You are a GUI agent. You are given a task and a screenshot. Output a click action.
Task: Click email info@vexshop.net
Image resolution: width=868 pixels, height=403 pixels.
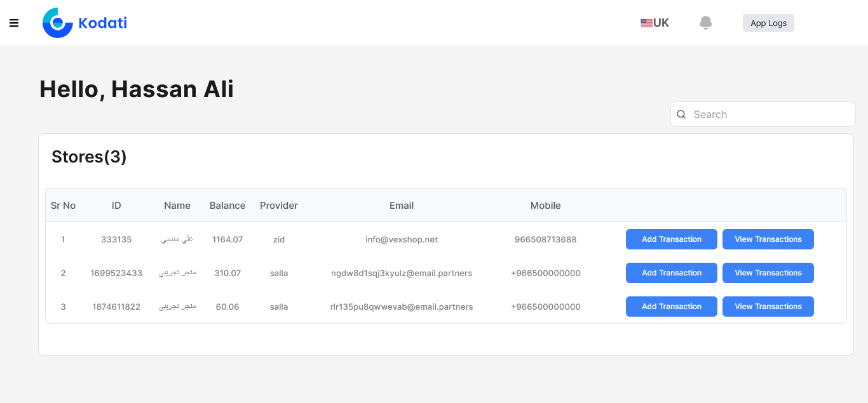point(402,239)
